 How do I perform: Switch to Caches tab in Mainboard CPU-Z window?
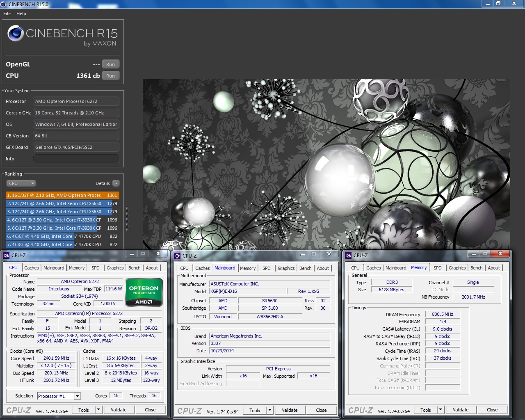(x=203, y=268)
